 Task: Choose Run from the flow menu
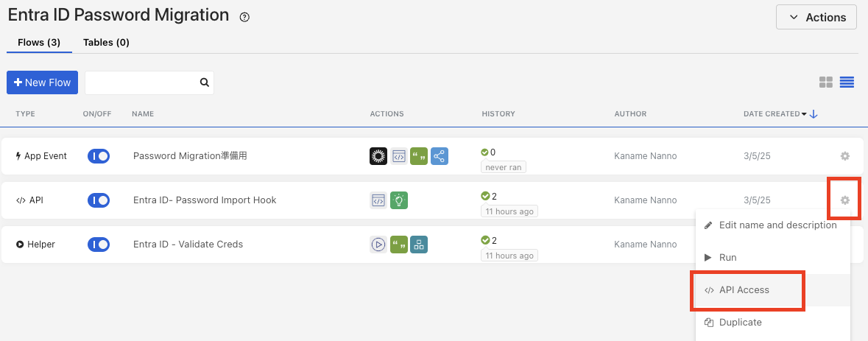(x=727, y=258)
